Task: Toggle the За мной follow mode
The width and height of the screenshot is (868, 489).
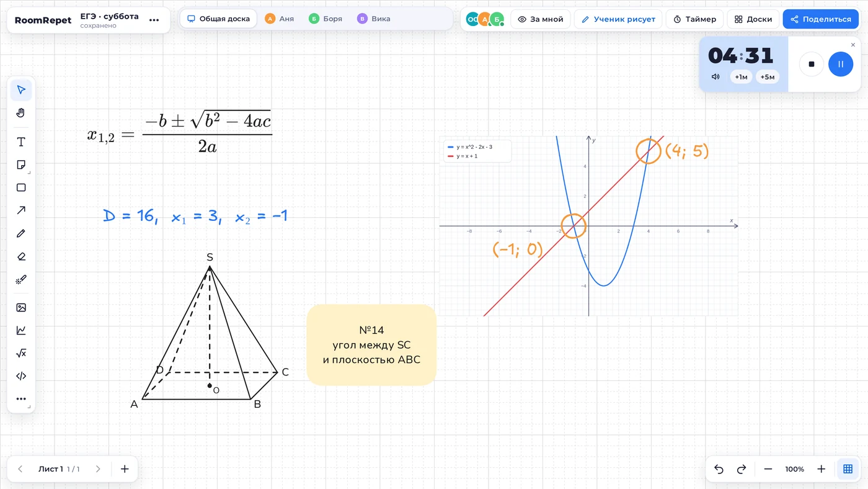Action: (x=541, y=19)
